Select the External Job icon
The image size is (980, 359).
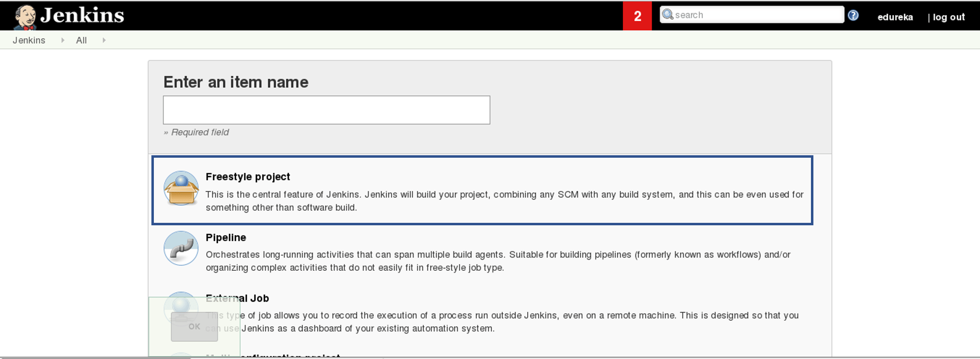[x=181, y=309]
